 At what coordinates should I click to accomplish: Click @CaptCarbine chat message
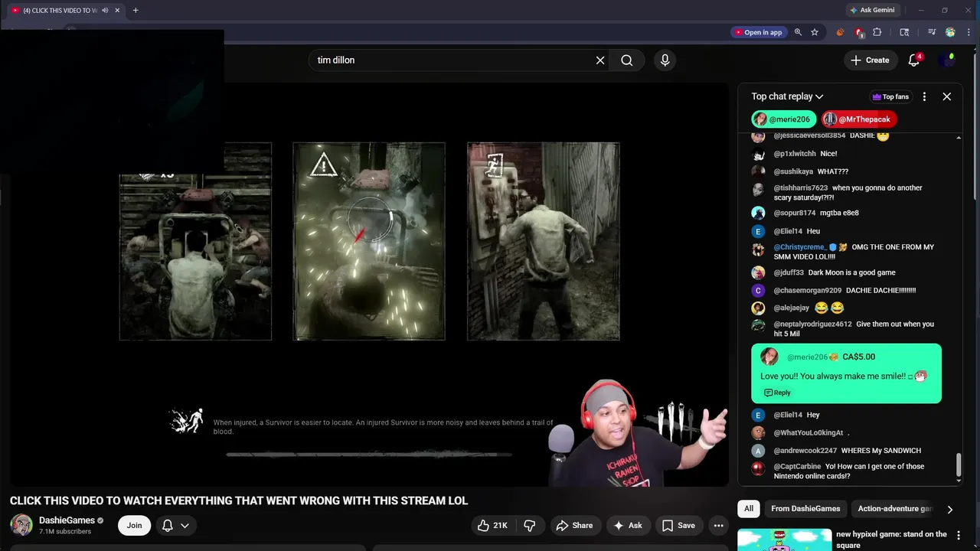pos(849,471)
